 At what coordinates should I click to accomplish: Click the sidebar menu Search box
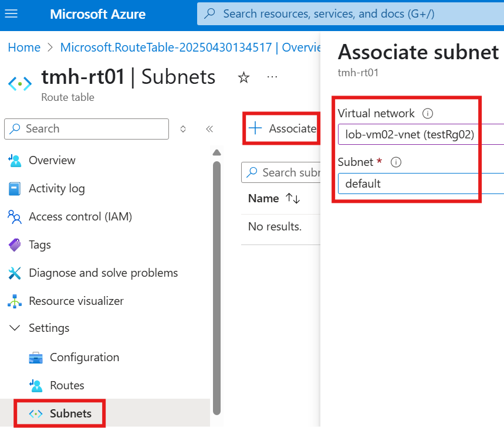[86, 129]
